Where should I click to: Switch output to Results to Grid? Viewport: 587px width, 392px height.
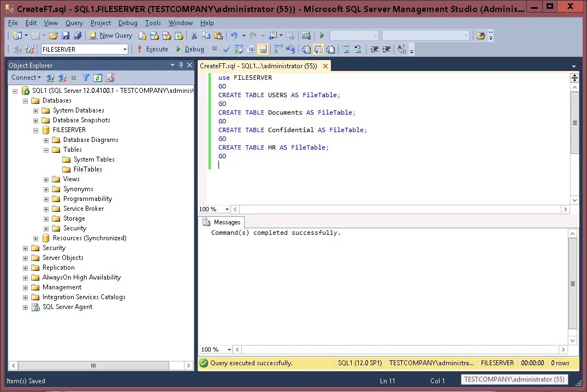(x=318, y=49)
